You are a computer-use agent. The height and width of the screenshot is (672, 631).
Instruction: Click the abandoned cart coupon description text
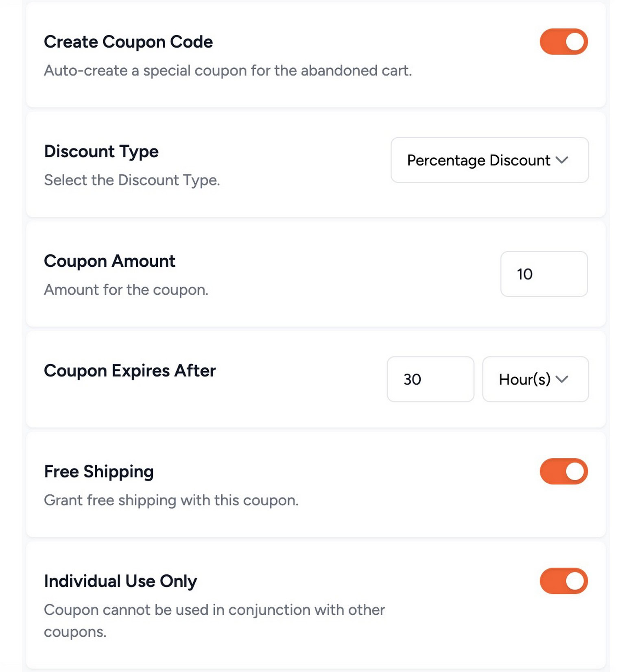click(x=228, y=70)
